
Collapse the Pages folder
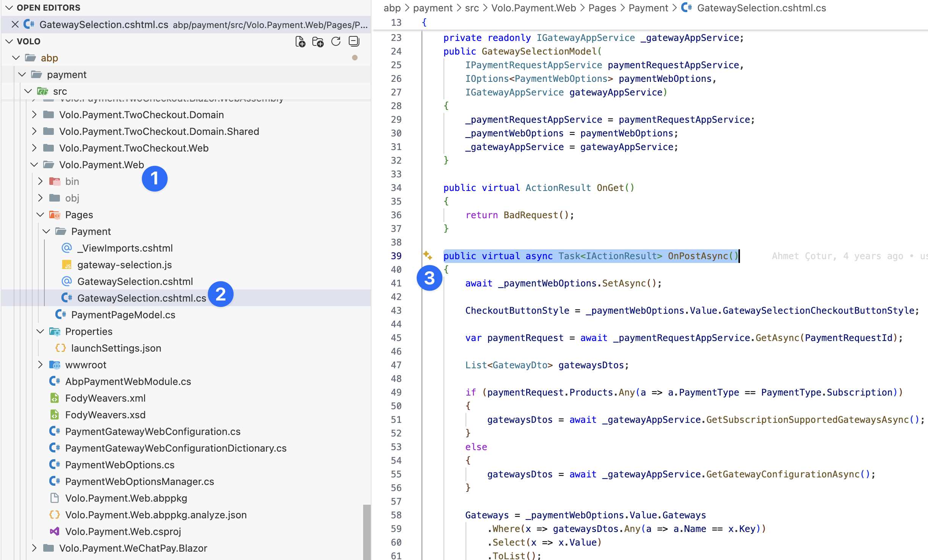tap(41, 215)
